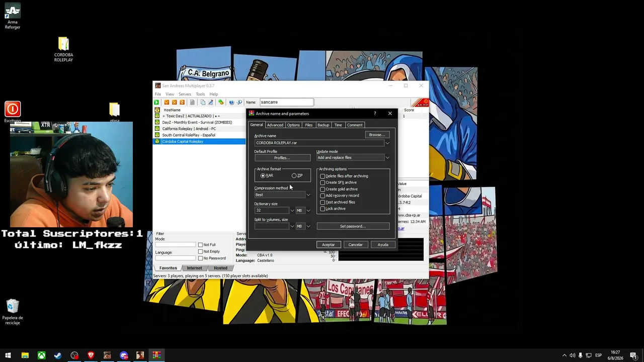Image resolution: width=644 pixels, height=362 pixels.
Task: Click the copy server info icon in SA-MP toolbar
Action: pyautogui.click(x=203, y=102)
